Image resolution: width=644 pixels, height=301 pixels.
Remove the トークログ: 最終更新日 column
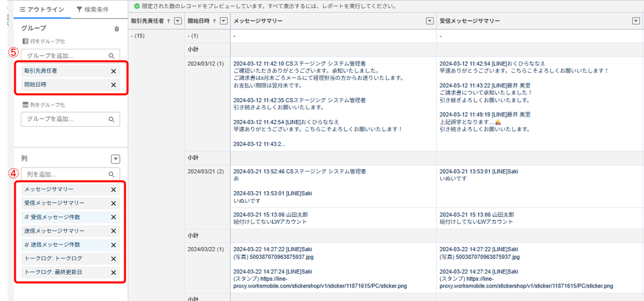(x=113, y=272)
